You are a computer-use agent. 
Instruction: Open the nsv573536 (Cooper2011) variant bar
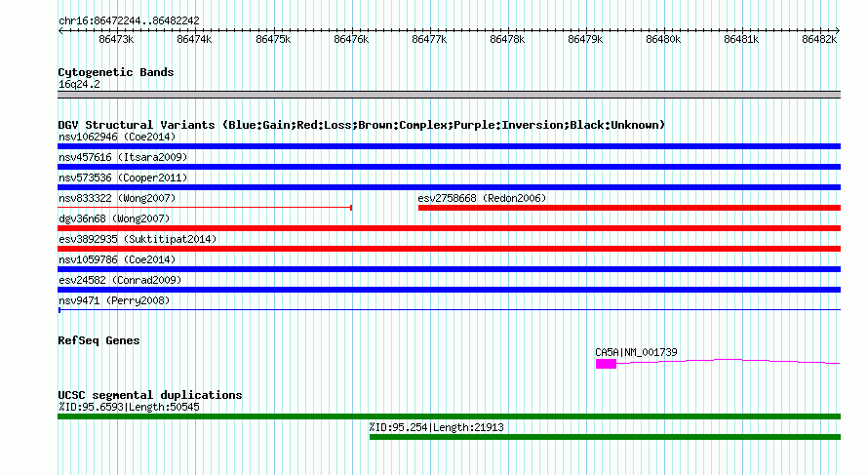click(x=449, y=187)
